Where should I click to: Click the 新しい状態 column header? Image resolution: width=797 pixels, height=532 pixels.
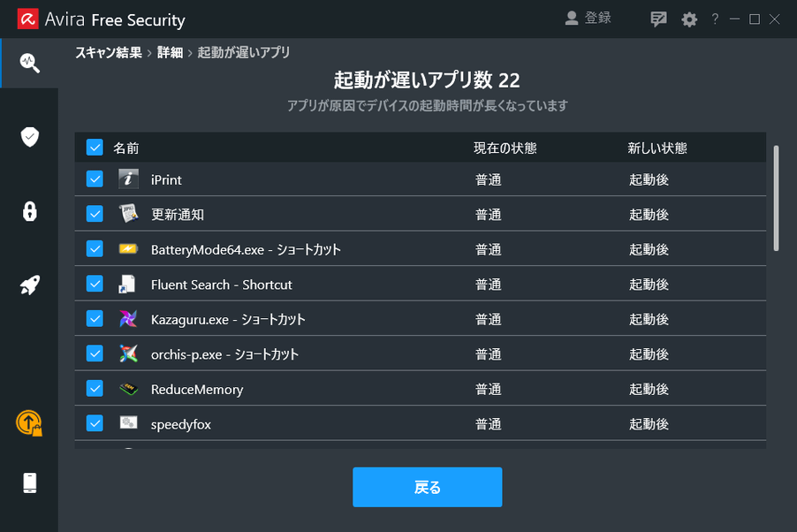click(x=657, y=148)
